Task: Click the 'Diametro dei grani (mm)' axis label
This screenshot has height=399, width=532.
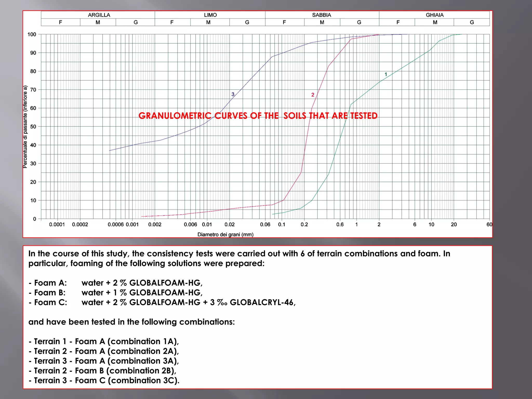Action: (x=225, y=235)
